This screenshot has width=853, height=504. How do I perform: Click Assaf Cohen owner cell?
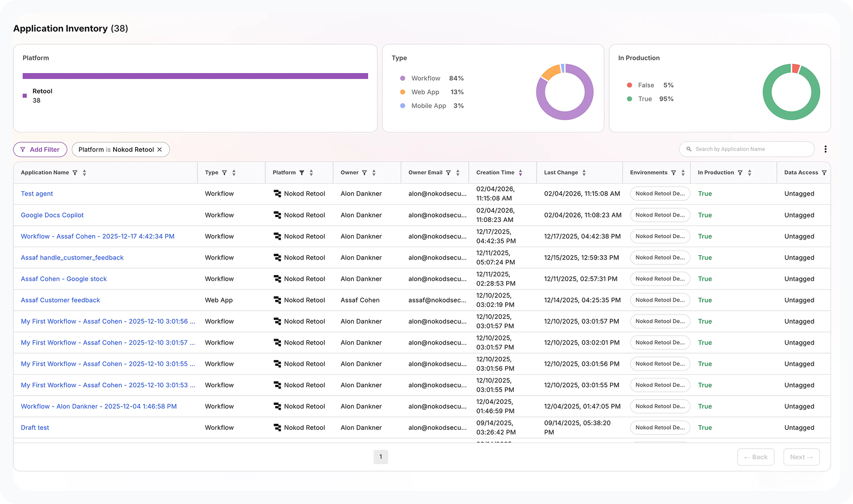[360, 300]
